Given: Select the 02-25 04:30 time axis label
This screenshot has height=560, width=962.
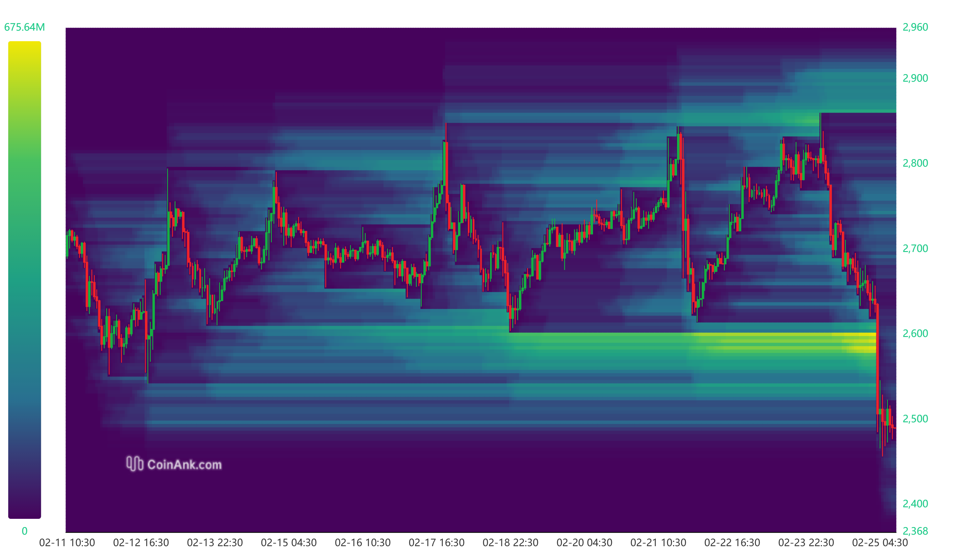Looking at the screenshot, I should [x=880, y=543].
